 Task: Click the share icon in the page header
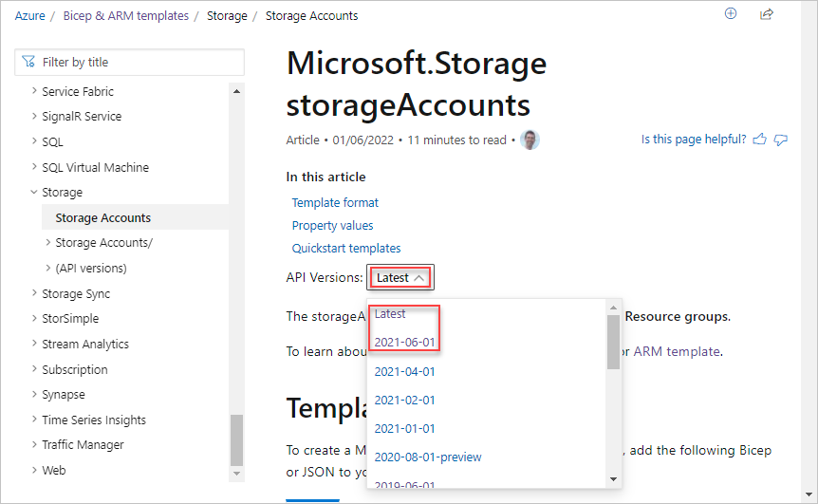coord(767,14)
